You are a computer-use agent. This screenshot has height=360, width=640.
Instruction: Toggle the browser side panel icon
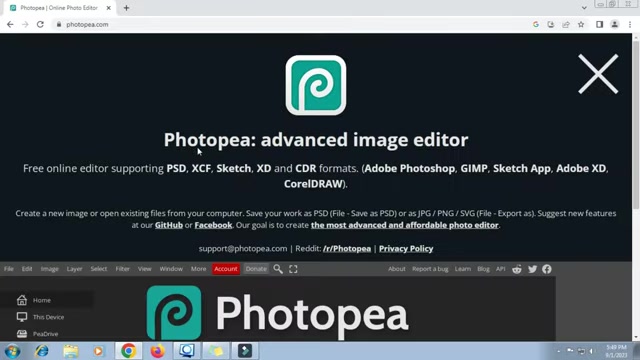(599, 24)
